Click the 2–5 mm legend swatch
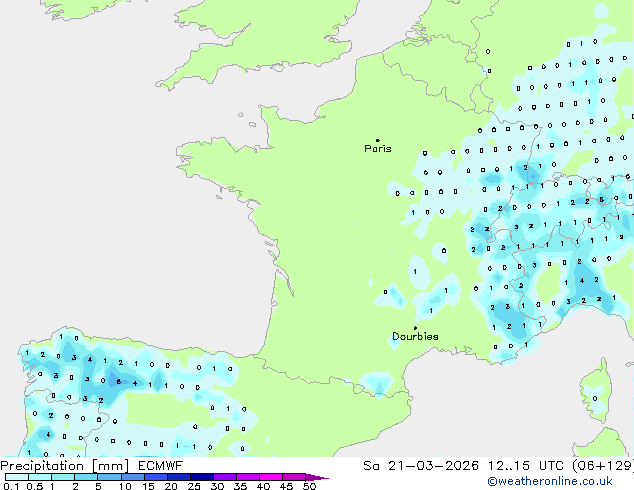The height and width of the screenshot is (490, 634). click(86, 477)
